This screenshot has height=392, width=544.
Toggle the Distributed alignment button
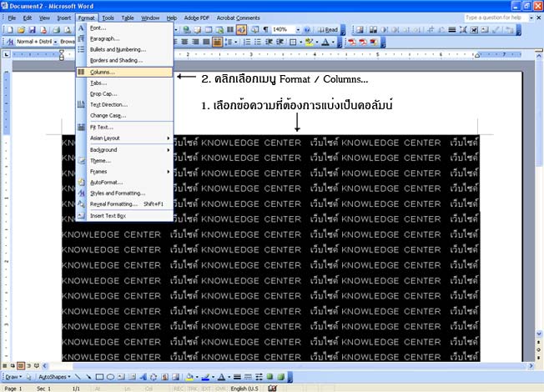pyautogui.click(x=217, y=42)
